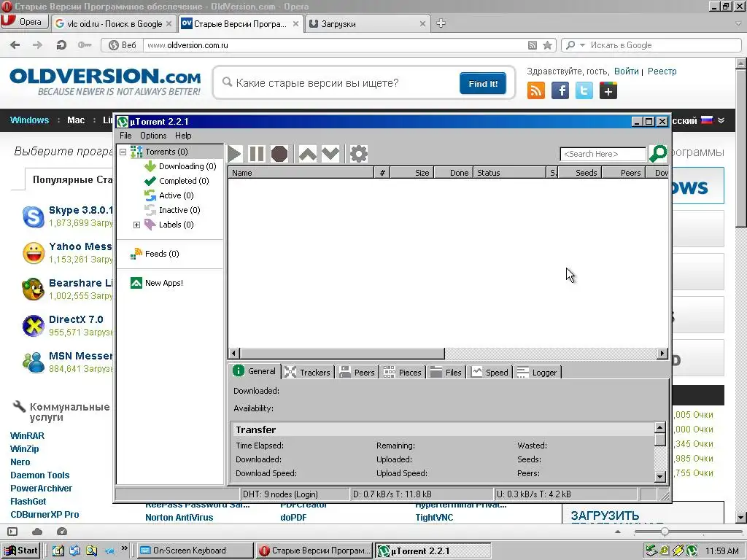Expand the Labels tree node
This screenshot has width=747, height=560.
pyautogui.click(x=136, y=225)
